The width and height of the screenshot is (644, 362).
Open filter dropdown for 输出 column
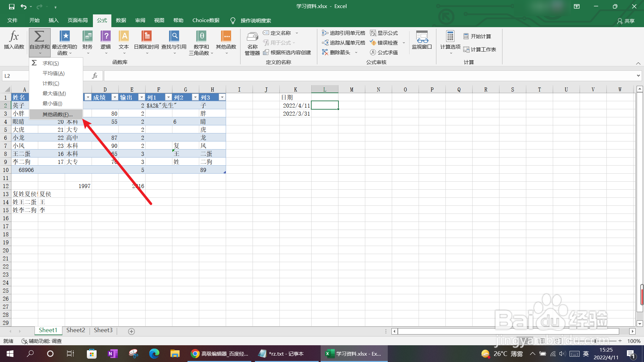tap(142, 97)
